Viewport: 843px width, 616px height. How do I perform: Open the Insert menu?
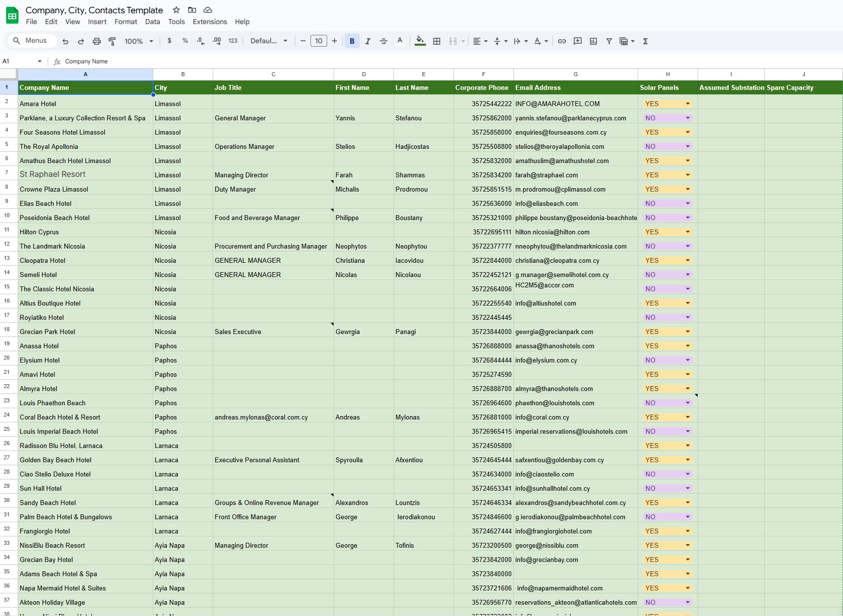[x=97, y=22]
